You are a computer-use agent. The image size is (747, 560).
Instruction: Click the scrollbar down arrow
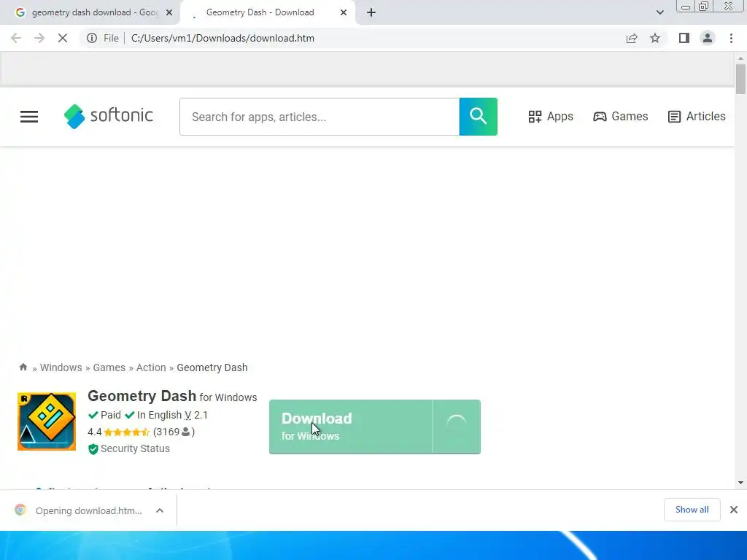pyautogui.click(x=740, y=483)
